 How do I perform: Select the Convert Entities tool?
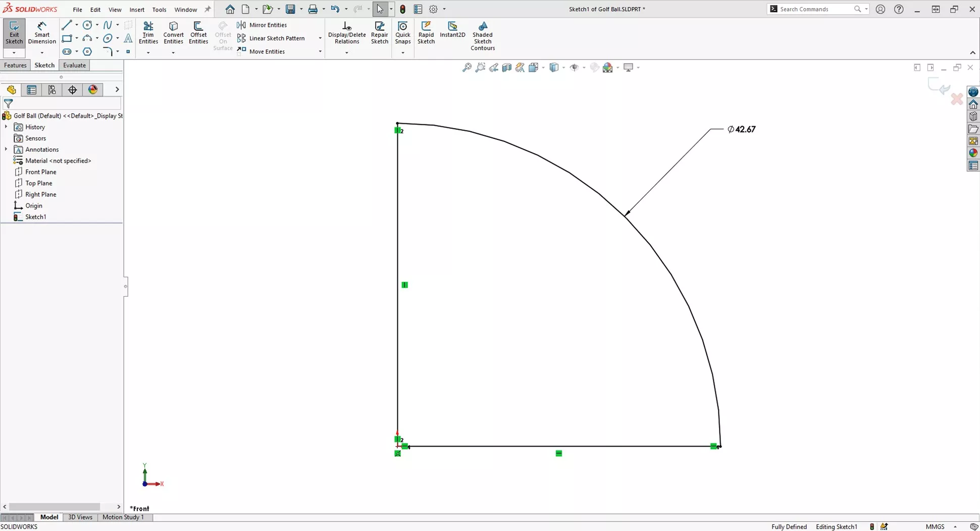click(173, 32)
